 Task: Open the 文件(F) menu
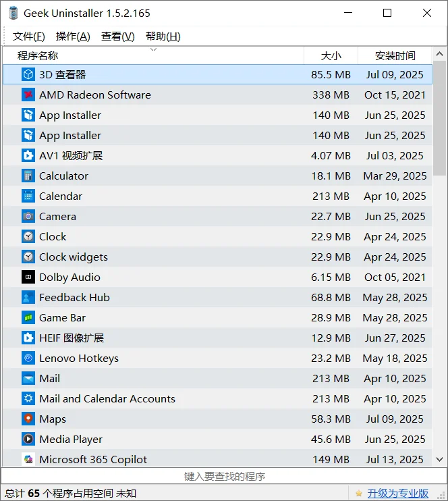(29, 36)
